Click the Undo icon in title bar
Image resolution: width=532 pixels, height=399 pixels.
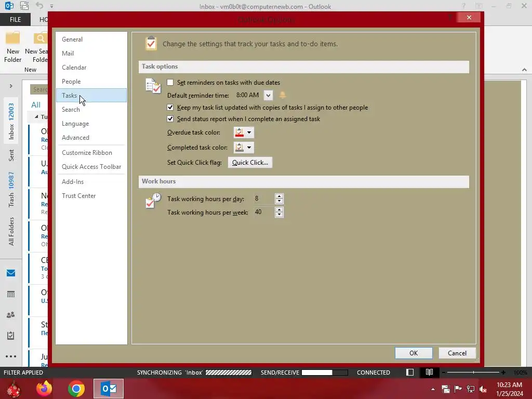39,6
